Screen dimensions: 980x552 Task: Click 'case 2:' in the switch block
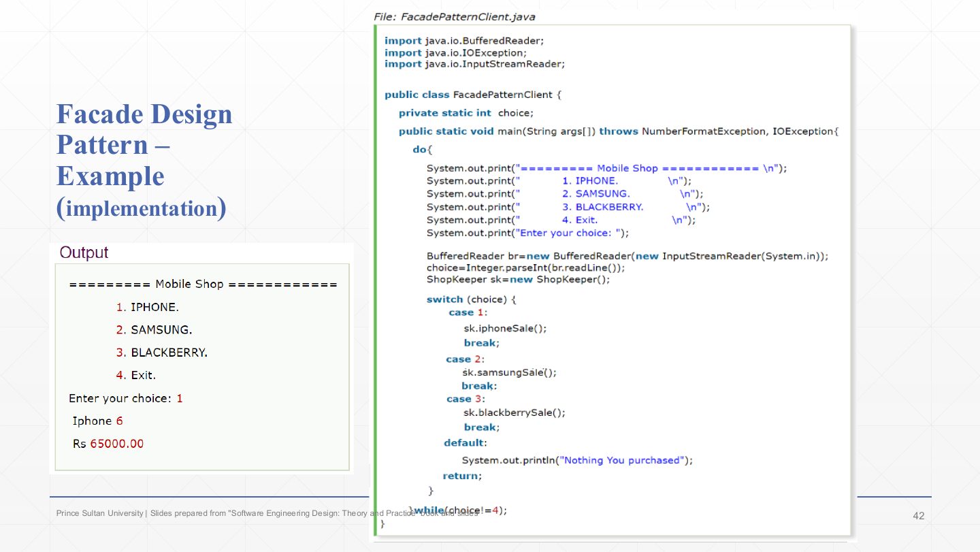pyautogui.click(x=465, y=359)
